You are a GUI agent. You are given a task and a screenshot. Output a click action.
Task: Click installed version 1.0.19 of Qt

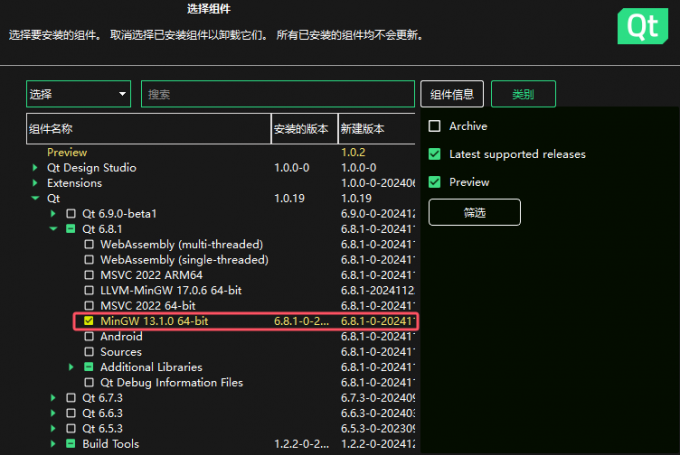tap(289, 198)
